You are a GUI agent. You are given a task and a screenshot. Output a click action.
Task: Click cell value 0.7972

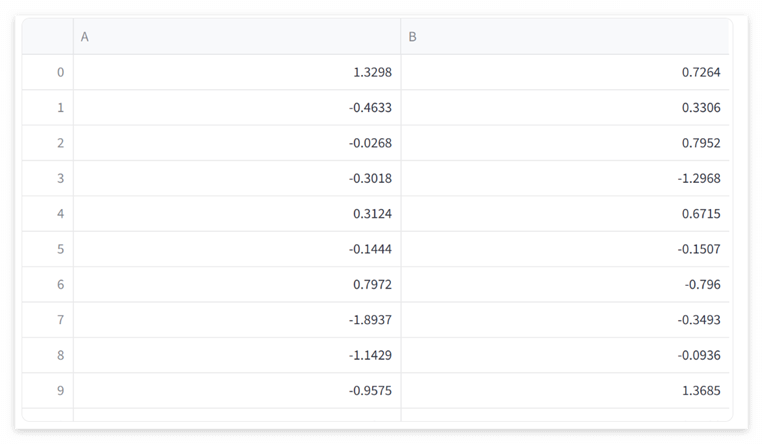[x=372, y=284]
